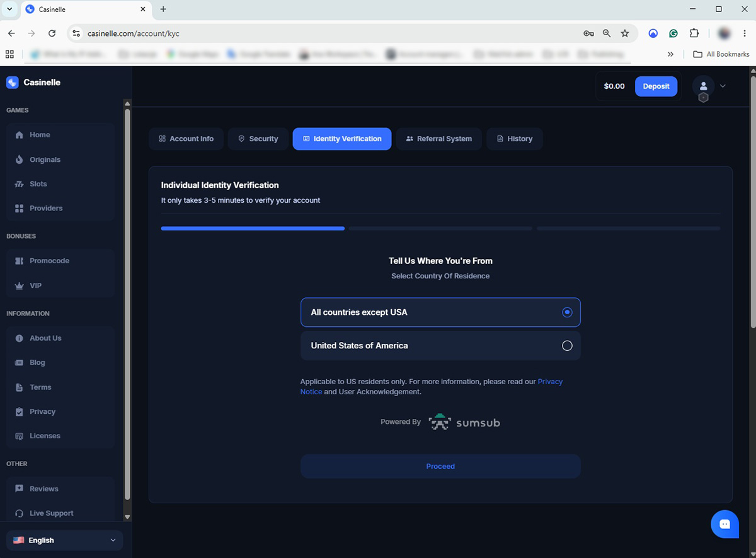Open Providers in the sidebar
This screenshot has width=756, height=558.
[60, 208]
